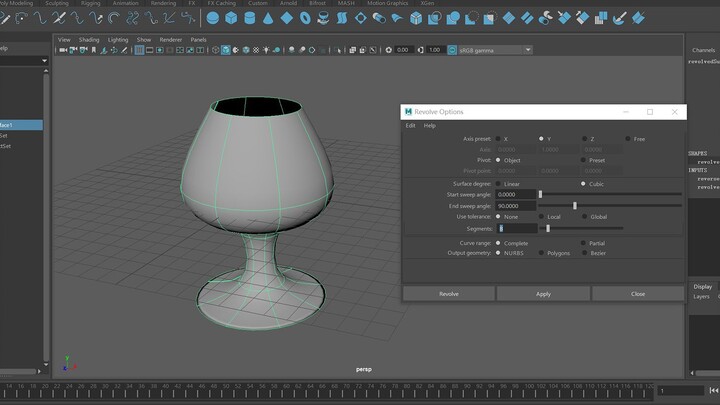Switch to the Channels tab

(703, 50)
